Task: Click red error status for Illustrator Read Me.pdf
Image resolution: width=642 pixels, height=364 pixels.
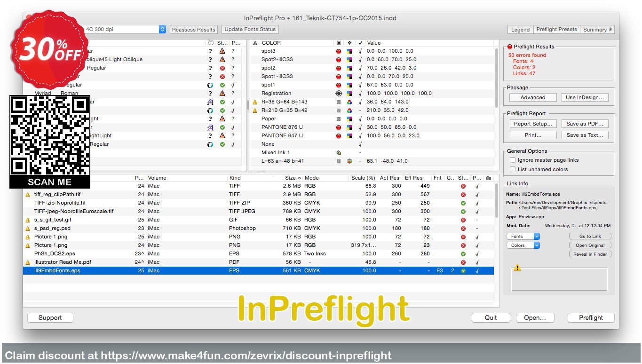Action: (463, 262)
